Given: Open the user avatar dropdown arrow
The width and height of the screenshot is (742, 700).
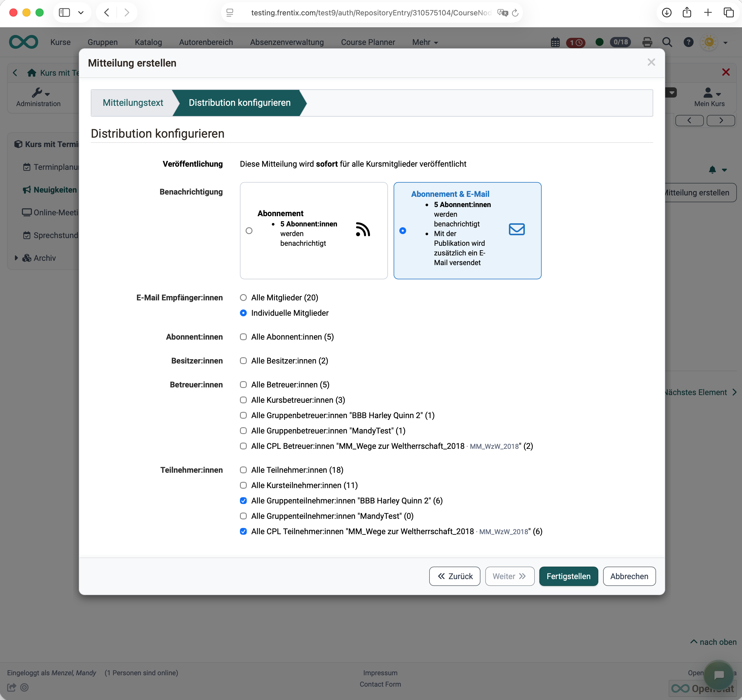Looking at the screenshot, I should tap(725, 43).
